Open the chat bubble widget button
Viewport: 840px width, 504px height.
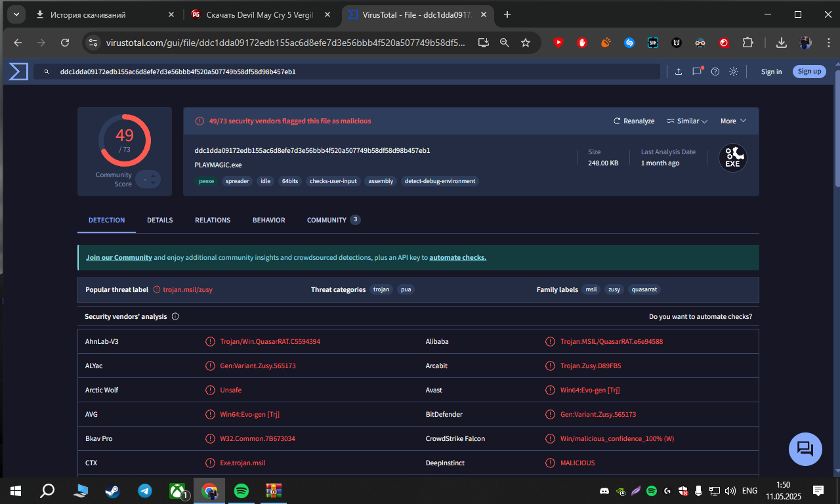pos(805,449)
